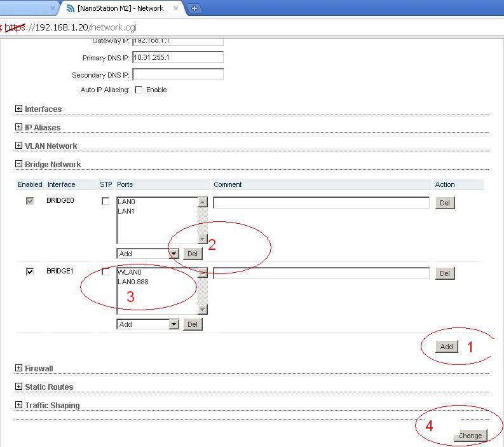Screen dimensions: 504x447
Task: Select the NanoStation M2 Network tab
Action: [x=119, y=8]
